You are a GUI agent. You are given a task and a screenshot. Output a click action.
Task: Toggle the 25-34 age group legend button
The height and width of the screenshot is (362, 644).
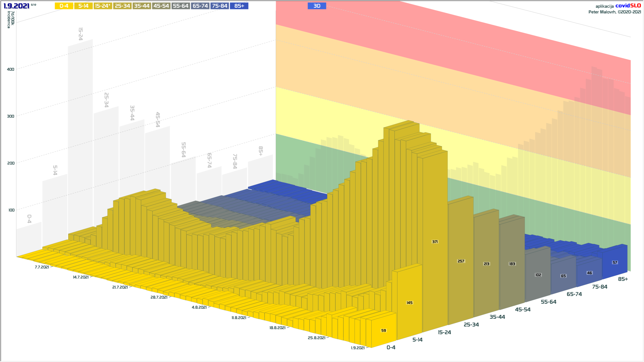pyautogui.click(x=122, y=6)
